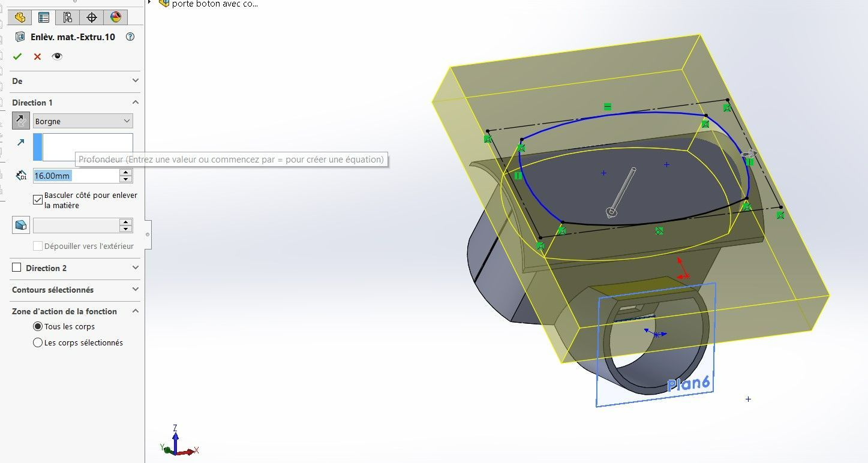Expand the porte boton flyout tree arrow

(x=150, y=3)
